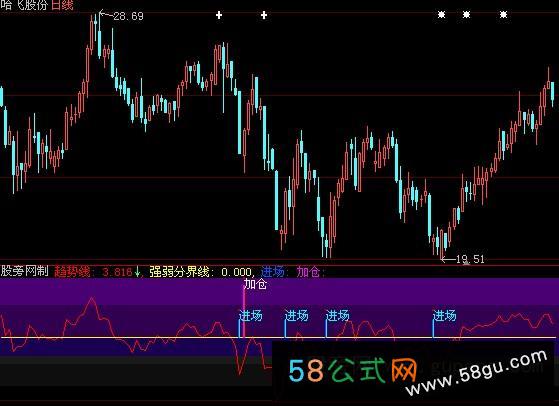Screen dimensions: 559x406
Task: Select the 股旁网制 indicator name
Action: [x=25, y=271]
